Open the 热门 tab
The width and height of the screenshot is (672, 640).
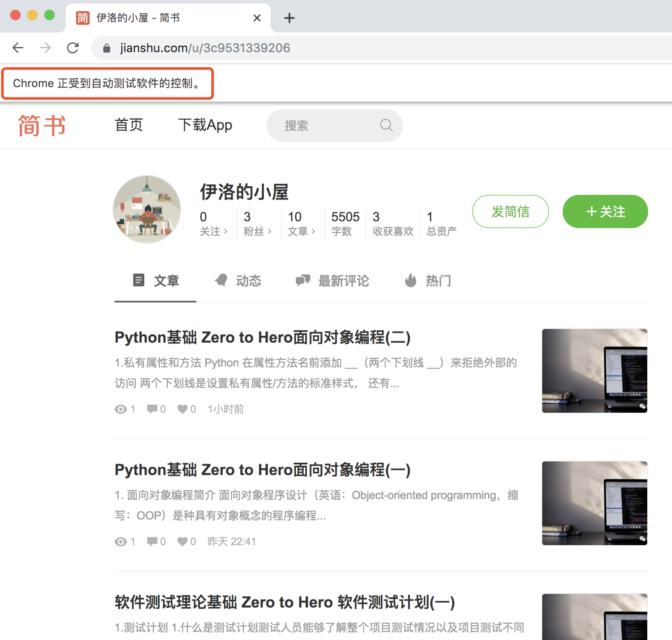pos(428,281)
